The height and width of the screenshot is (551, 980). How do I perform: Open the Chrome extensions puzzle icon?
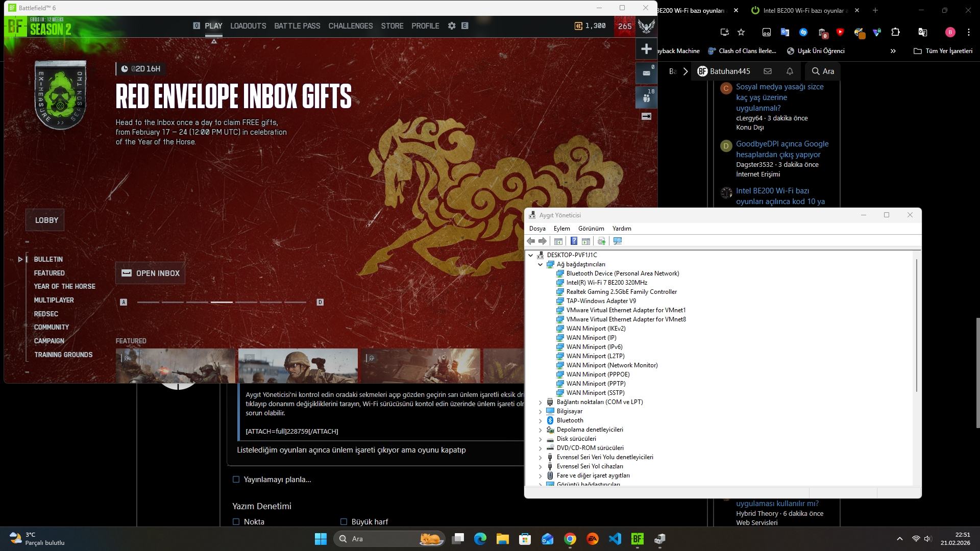(895, 32)
